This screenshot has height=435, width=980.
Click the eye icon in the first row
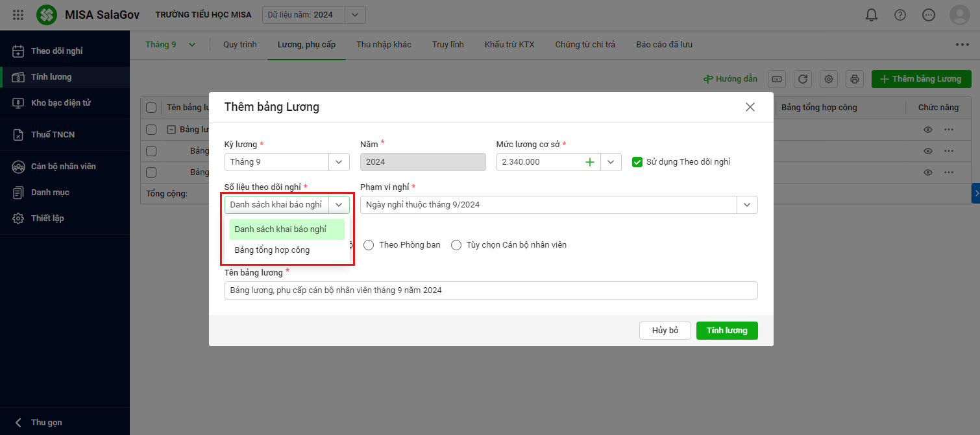(928, 130)
